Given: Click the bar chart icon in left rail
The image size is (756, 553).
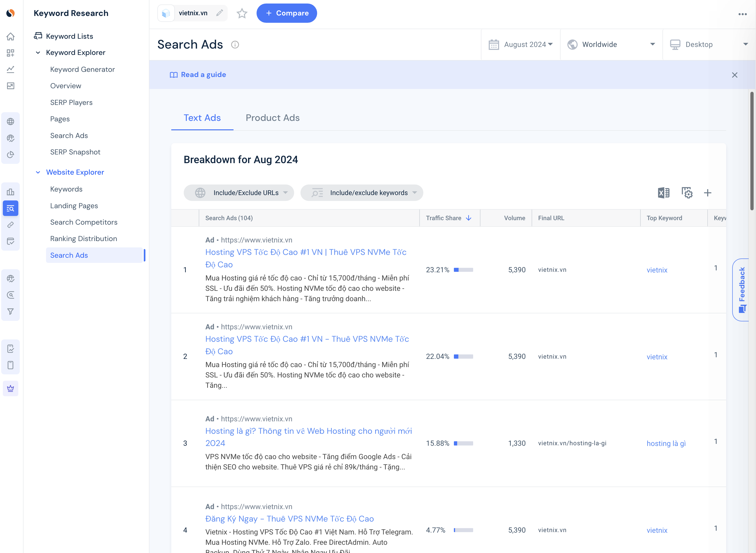Looking at the screenshot, I should pos(11,192).
